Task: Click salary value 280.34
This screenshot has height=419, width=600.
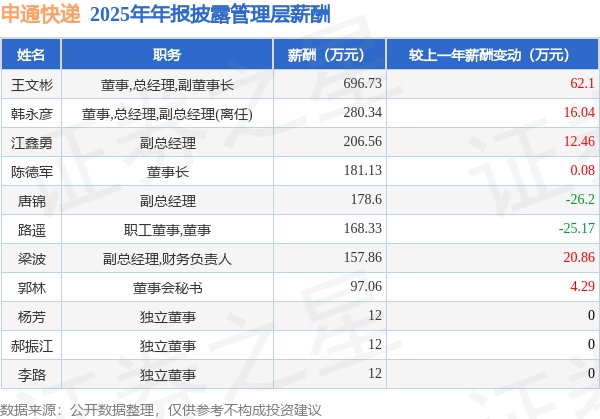Action: [x=362, y=112]
